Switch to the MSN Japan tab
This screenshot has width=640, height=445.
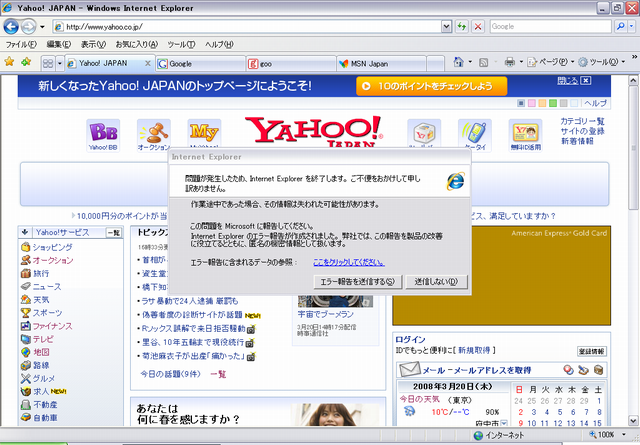tap(375, 63)
